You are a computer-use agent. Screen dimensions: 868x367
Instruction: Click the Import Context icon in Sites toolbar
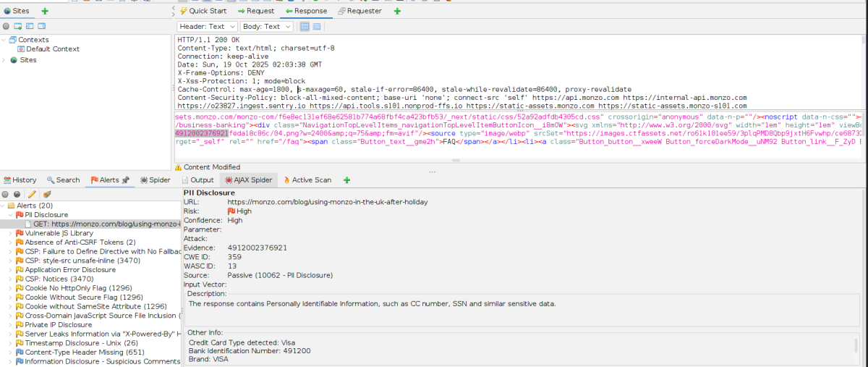pos(30,26)
